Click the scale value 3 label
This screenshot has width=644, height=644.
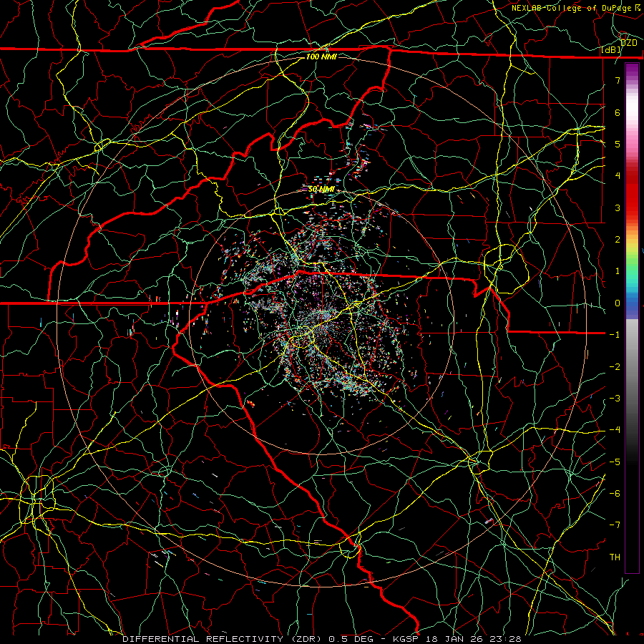(618, 208)
